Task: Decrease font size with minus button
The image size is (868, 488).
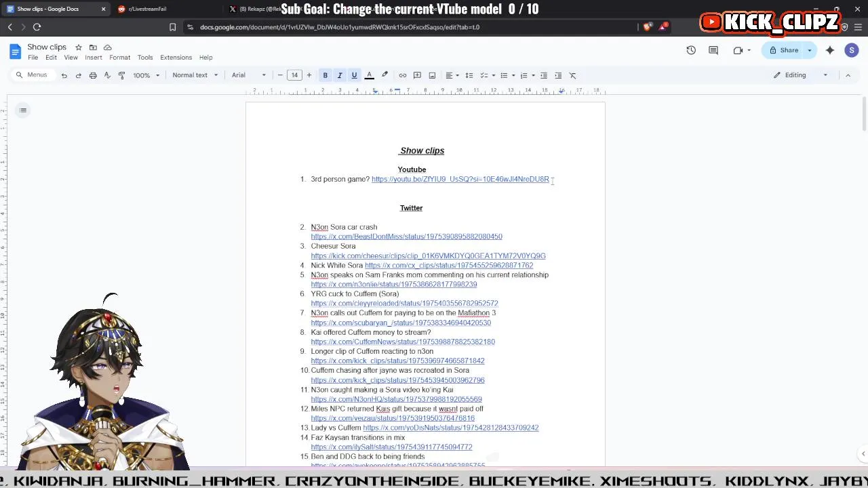Action: pyautogui.click(x=280, y=75)
